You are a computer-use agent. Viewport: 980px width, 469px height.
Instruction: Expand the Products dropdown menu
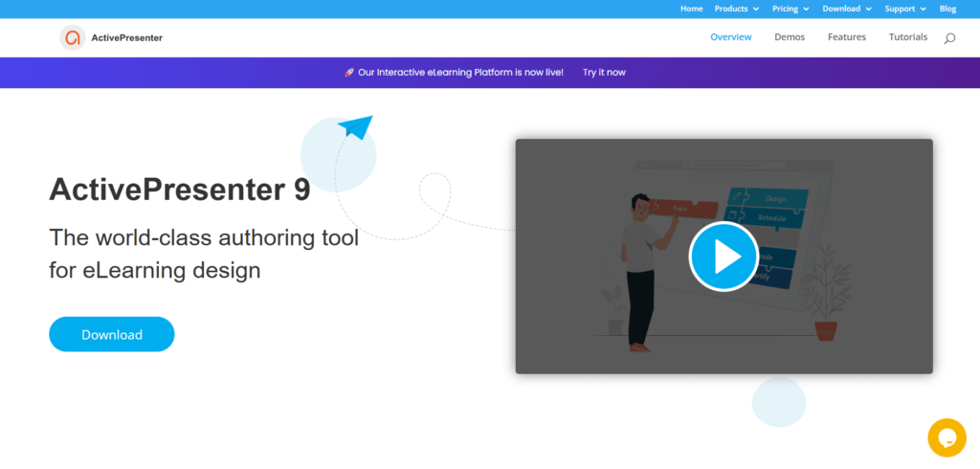pyautogui.click(x=737, y=9)
